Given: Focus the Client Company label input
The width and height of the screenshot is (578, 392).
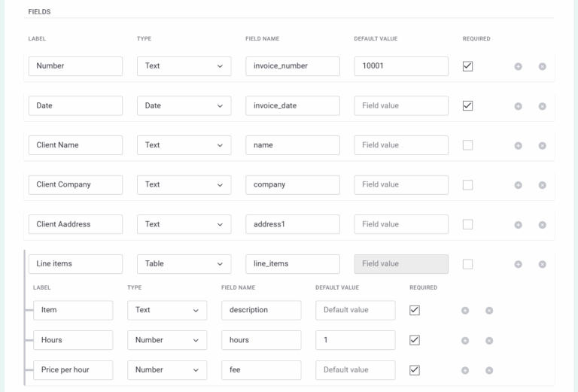Looking at the screenshot, I should tap(75, 184).
